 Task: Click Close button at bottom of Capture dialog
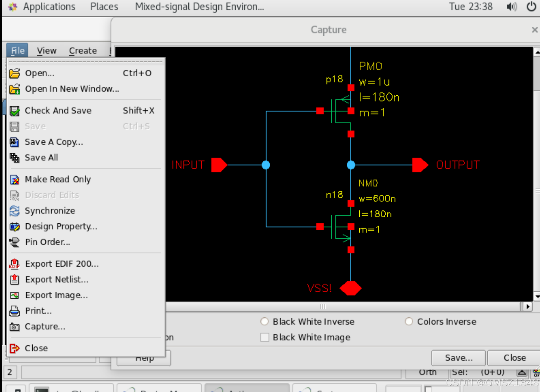coord(514,358)
